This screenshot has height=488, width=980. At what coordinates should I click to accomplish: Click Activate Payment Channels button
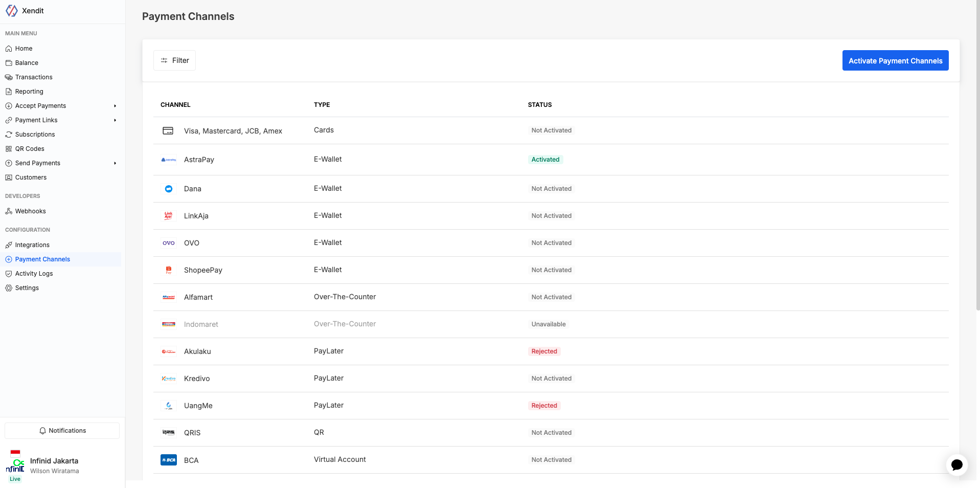895,60
